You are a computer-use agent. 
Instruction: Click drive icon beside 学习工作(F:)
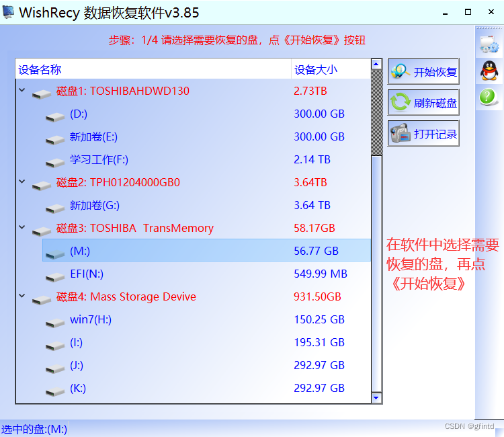(55, 163)
